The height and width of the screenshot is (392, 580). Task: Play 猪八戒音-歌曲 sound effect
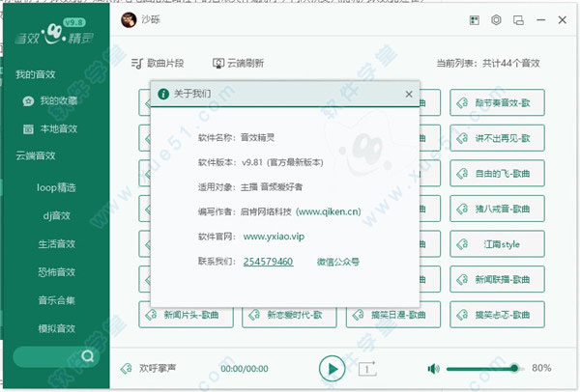pyautogui.click(x=497, y=209)
